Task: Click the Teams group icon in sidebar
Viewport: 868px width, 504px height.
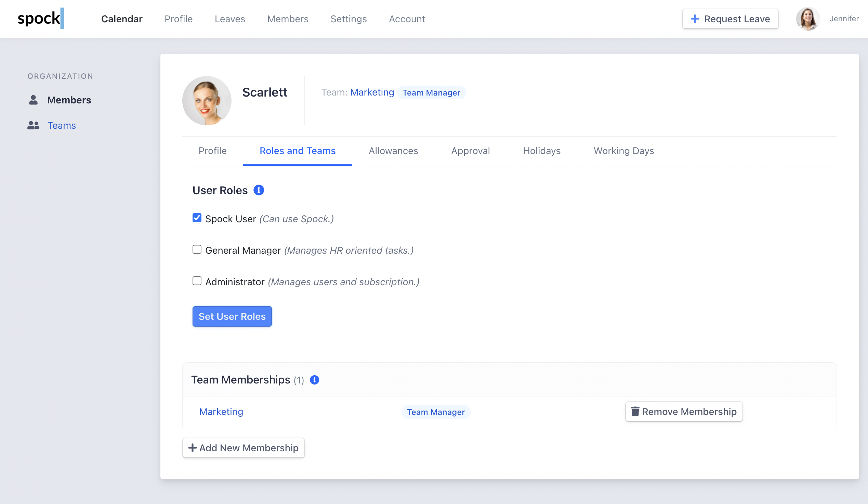Action: pyautogui.click(x=33, y=125)
